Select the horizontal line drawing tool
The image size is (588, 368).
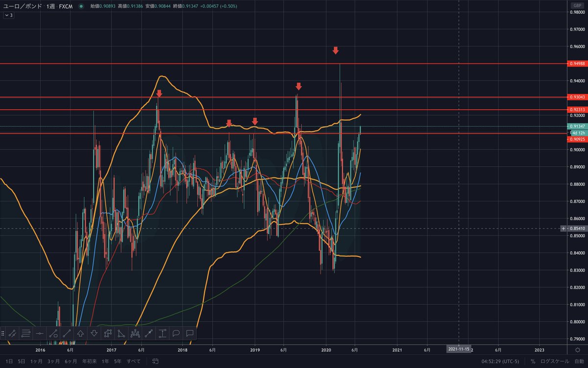[x=40, y=334]
